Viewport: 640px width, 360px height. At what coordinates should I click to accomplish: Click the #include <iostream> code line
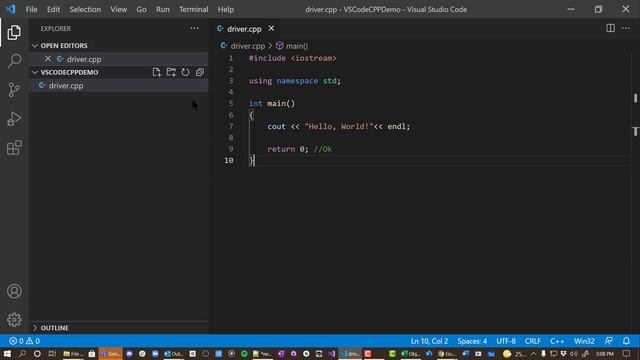coord(293,58)
